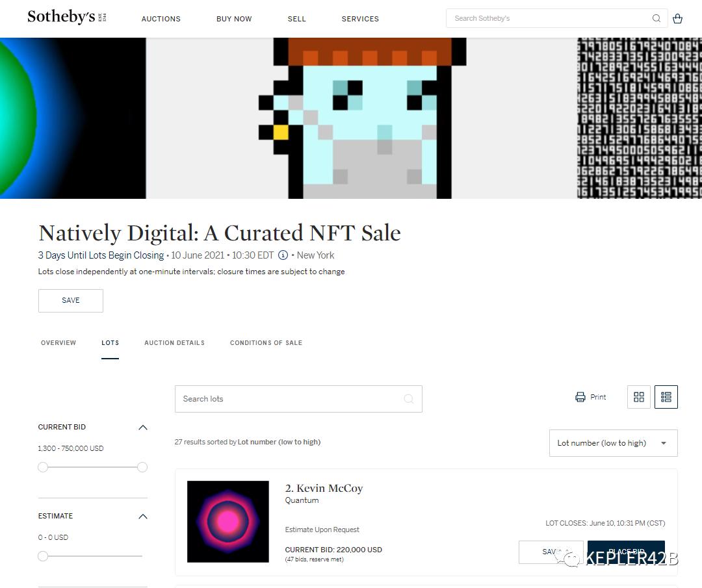702x588 pixels.
Task: Click 'Estimate Upon Request' text
Action: (x=322, y=530)
